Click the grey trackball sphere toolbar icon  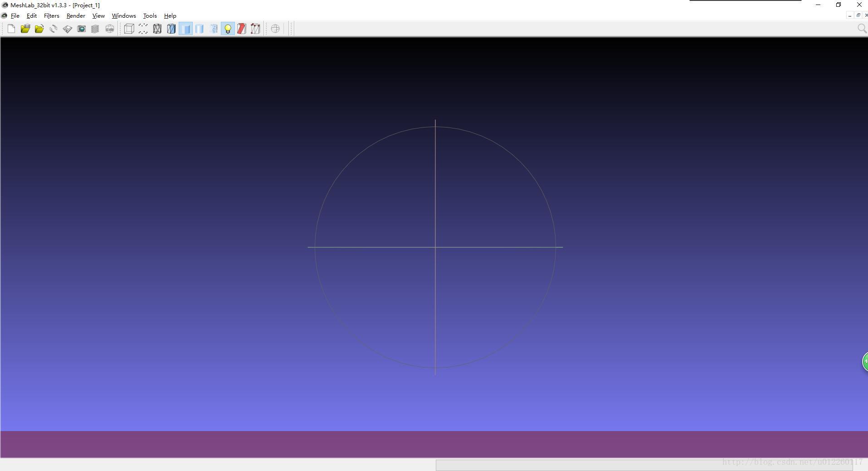tap(275, 29)
